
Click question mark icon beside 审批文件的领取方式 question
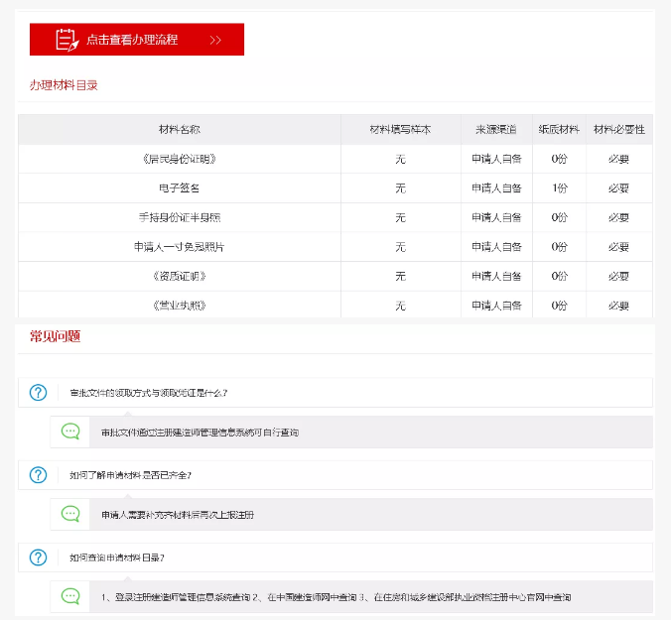coord(38,392)
